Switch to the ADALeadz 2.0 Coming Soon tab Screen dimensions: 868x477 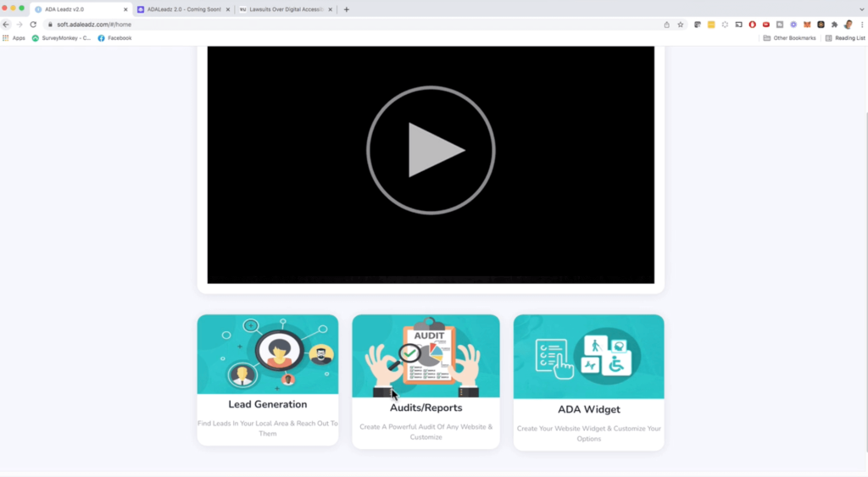178,9
